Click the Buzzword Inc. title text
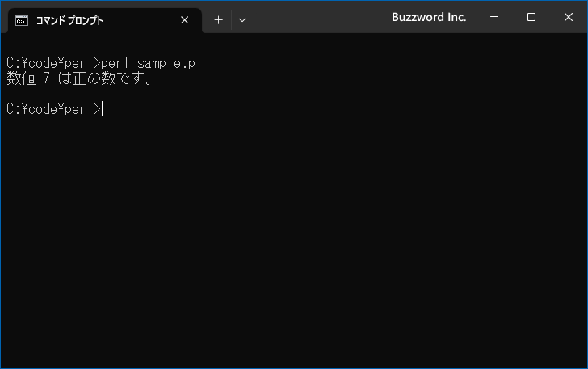The image size is (588, 369). point(429,17)
